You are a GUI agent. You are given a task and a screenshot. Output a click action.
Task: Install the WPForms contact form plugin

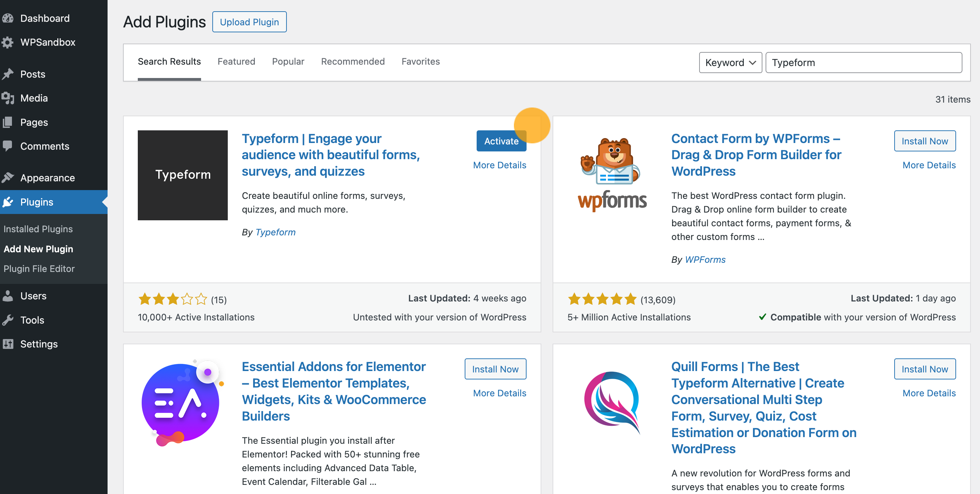pos(924,141)
